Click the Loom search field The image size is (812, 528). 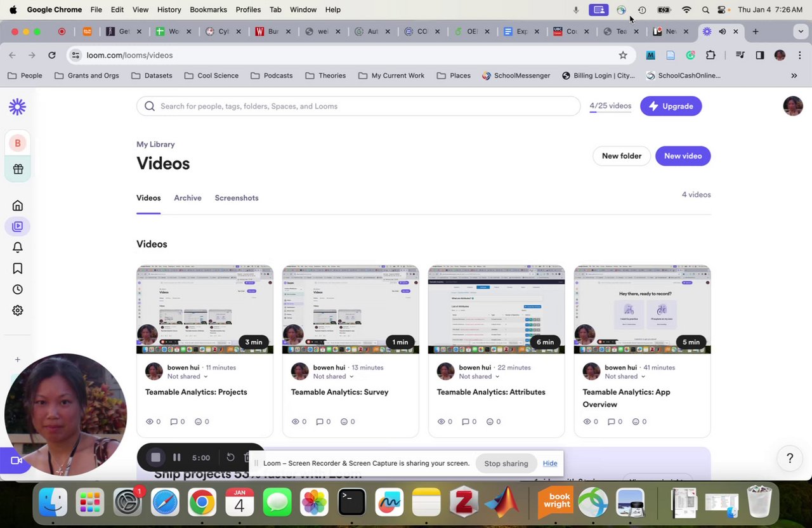pyautogui.click(x=358, y=106)
